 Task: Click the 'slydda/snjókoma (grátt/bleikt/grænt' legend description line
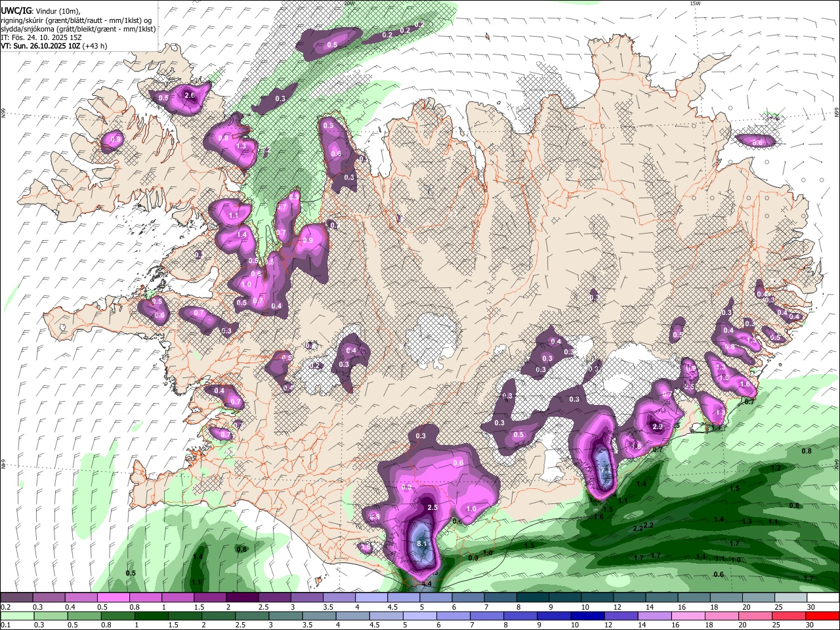[x=78, y=29]
